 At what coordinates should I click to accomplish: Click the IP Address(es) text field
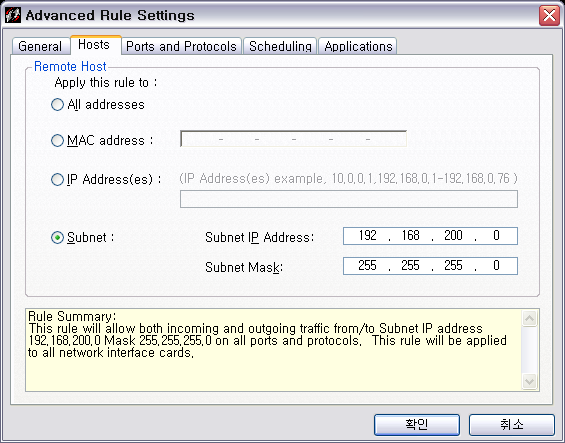(349, 199)
